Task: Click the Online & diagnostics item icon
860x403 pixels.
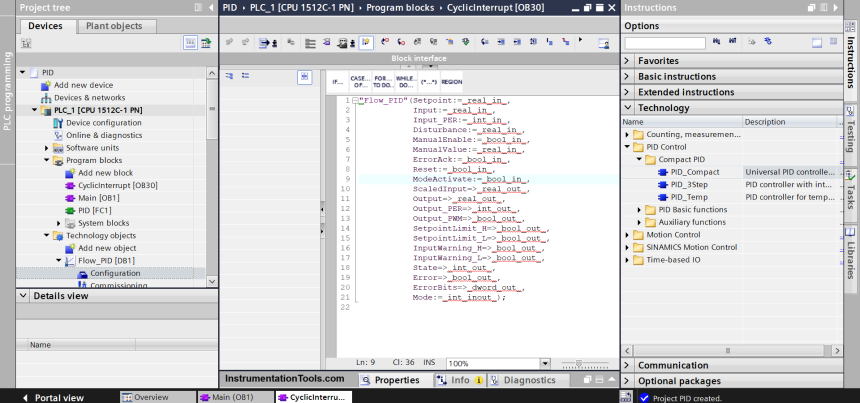Action: [58, 135]
